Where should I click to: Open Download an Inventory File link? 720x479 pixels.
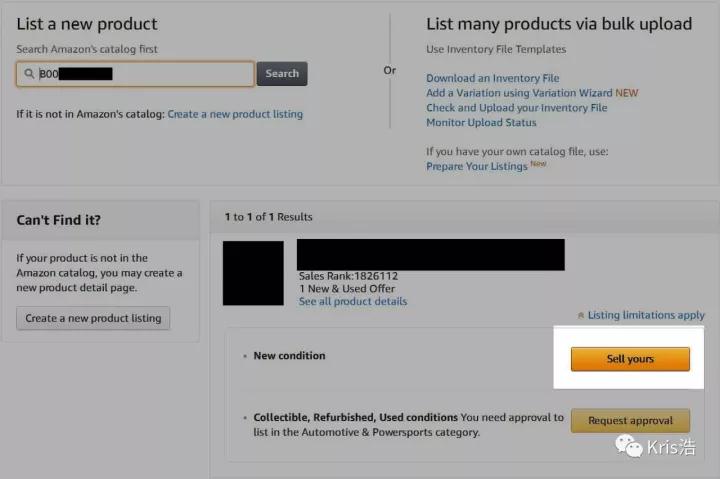[x=493, y=79]
